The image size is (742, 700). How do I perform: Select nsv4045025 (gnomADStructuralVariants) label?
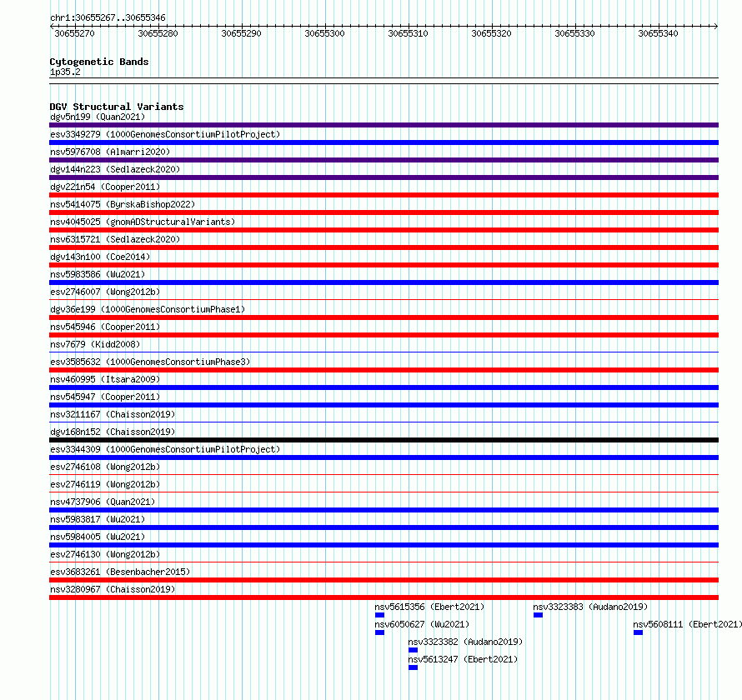[x=143, y=222]
